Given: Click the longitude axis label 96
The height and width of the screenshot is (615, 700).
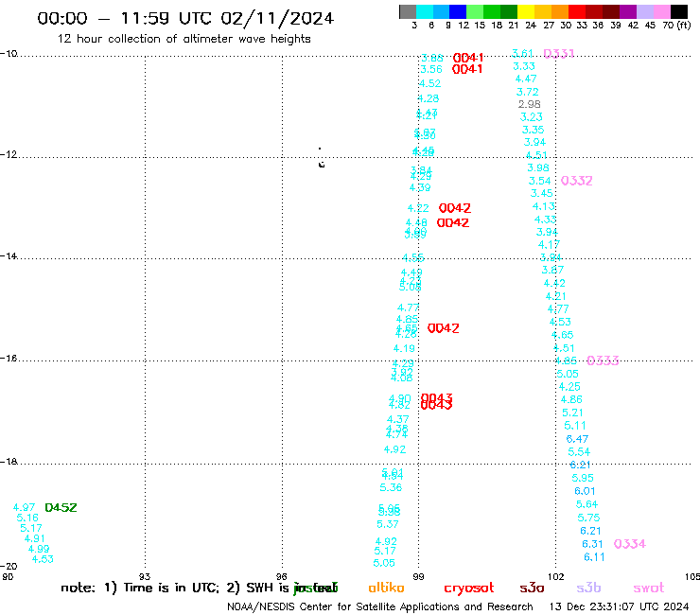Looking at the screenshot, I should (x=282, y=577).
